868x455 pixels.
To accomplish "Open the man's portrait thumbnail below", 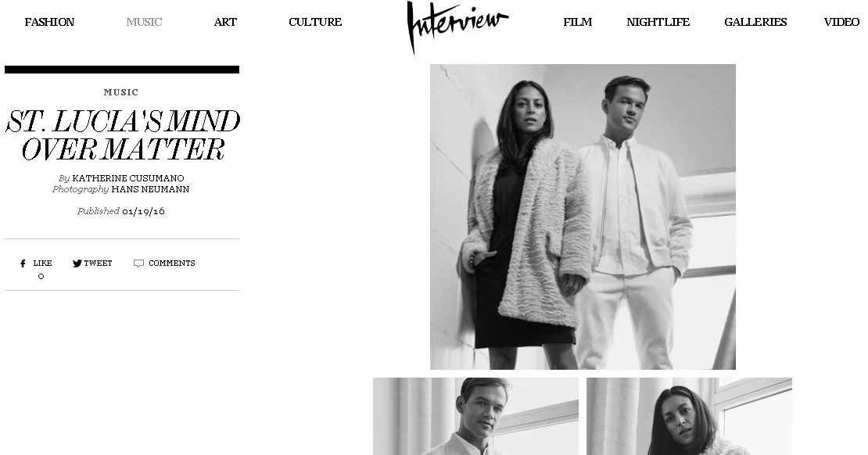I will 475,416.
